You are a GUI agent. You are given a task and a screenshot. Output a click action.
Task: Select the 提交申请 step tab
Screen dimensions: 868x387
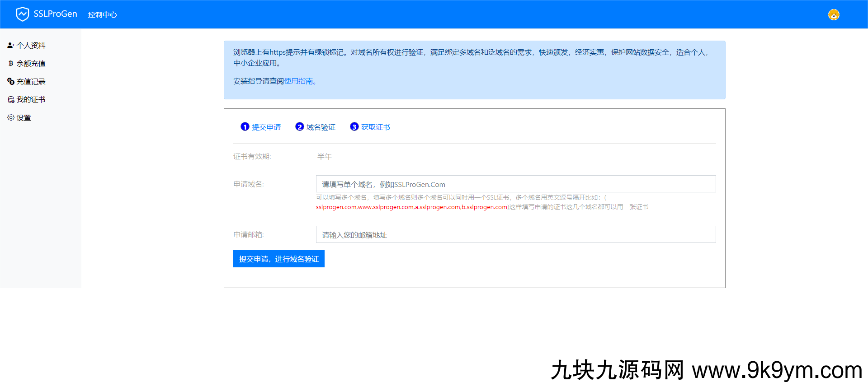coord(266,127)
